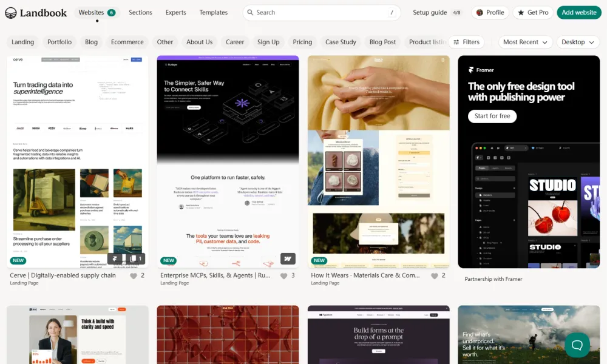Click heart icon on Enterprise MCPs card
Image resolution: width=607 pixels, height=364 pixels.
(283, 275)
